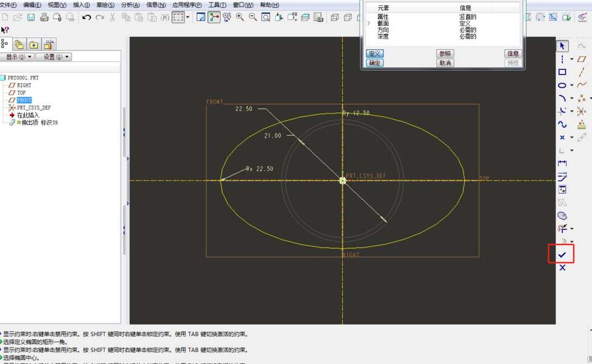Open the 显示 dropdown in model tree
The height and width of the screenshot is (364, 592).
pyautogui.click(x=19, y=57)
